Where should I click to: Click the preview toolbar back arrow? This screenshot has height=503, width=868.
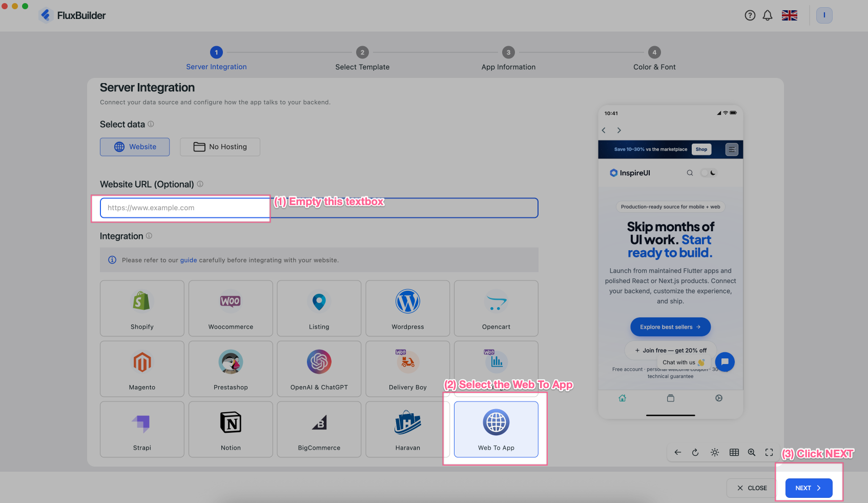click(678, 452)
